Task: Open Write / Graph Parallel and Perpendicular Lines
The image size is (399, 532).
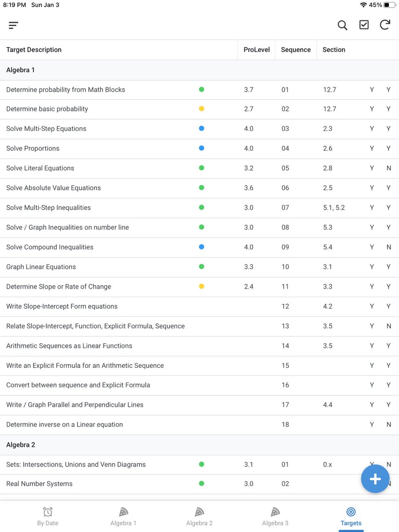Action: point(199,405)
